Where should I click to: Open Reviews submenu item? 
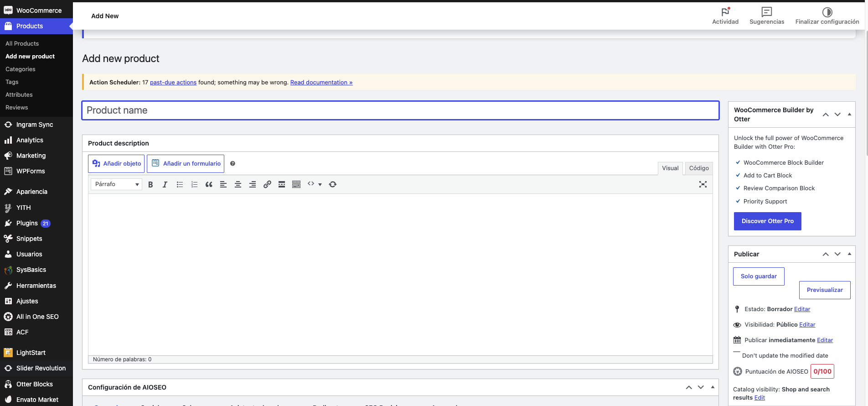click(17, 107)
